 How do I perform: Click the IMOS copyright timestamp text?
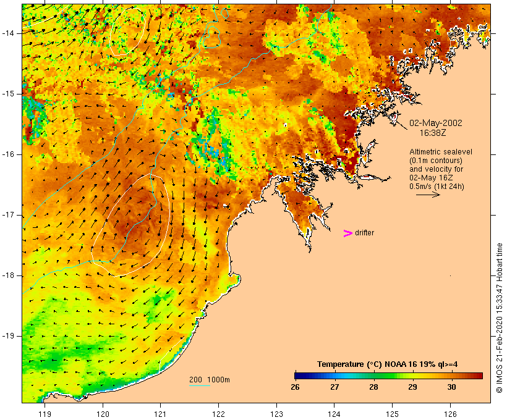tap(499, 318)
